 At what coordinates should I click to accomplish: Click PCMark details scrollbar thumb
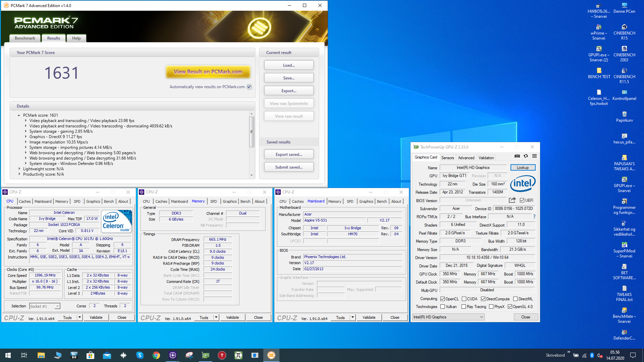coord(252,132)
